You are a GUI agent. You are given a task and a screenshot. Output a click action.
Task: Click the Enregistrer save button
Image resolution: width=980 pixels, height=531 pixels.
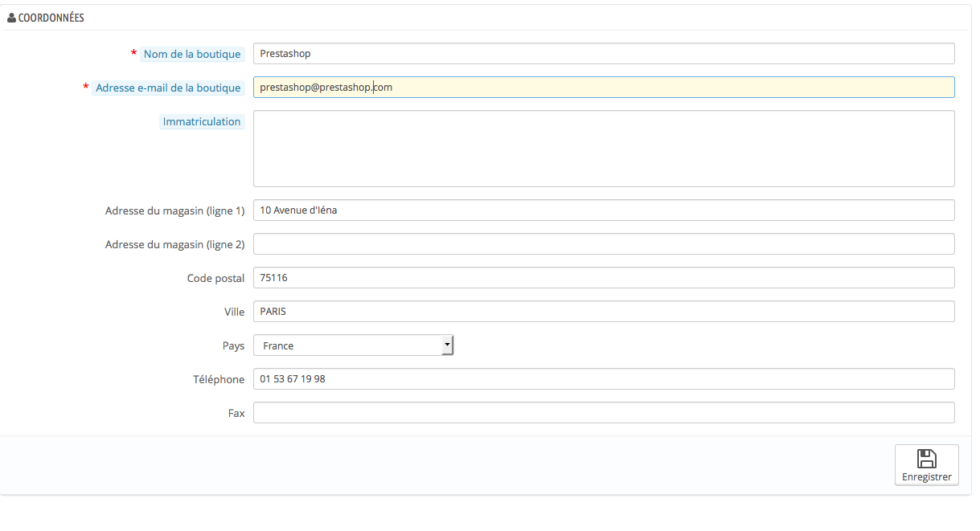[x=926, y=465]
